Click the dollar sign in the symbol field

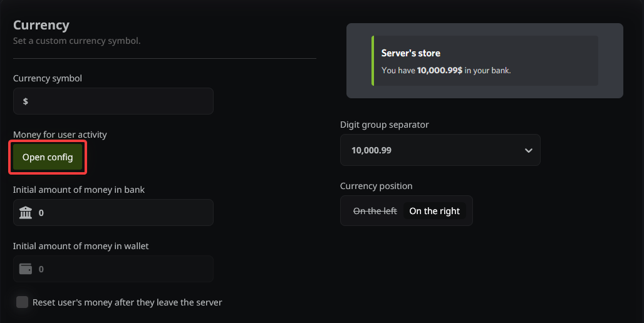click(x=26, y=101)
